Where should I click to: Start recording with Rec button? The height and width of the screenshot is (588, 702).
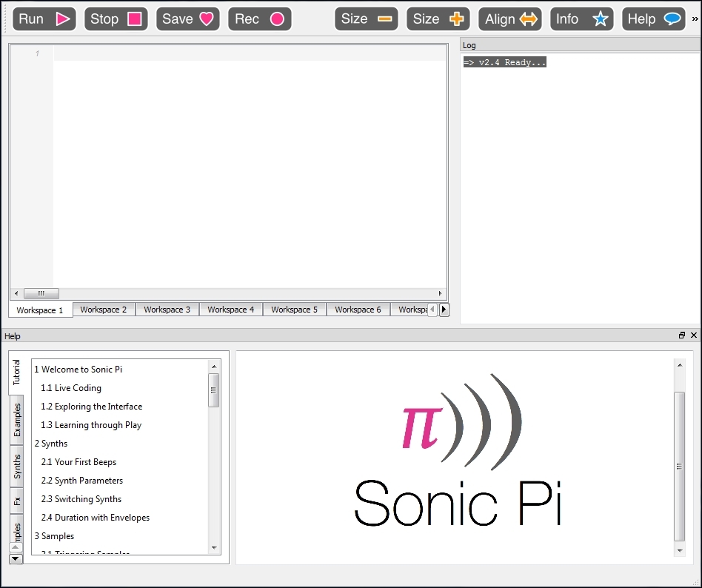pyautogui.click(x=260, y=19)
